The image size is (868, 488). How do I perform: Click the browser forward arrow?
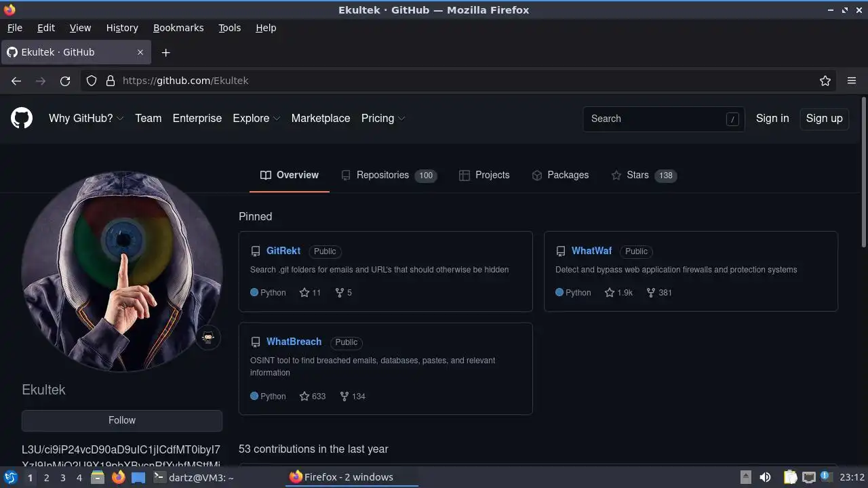coord(41,81)
